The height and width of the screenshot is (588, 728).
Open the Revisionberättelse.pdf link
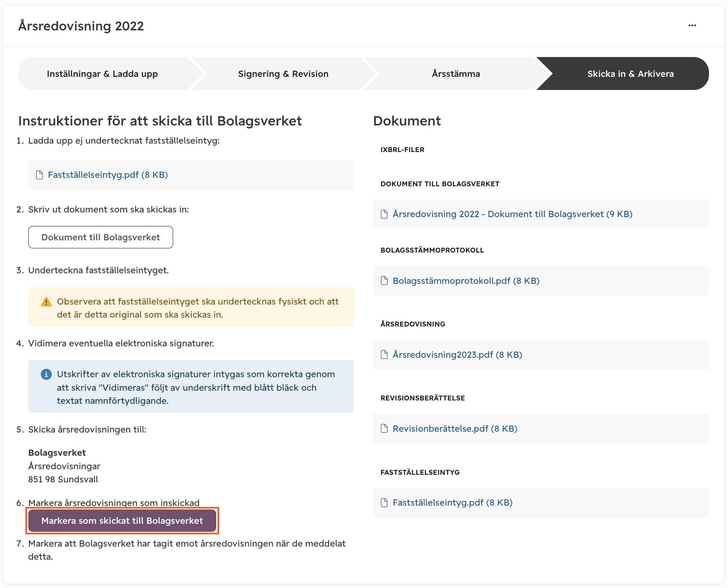click(x=455, y=429)
